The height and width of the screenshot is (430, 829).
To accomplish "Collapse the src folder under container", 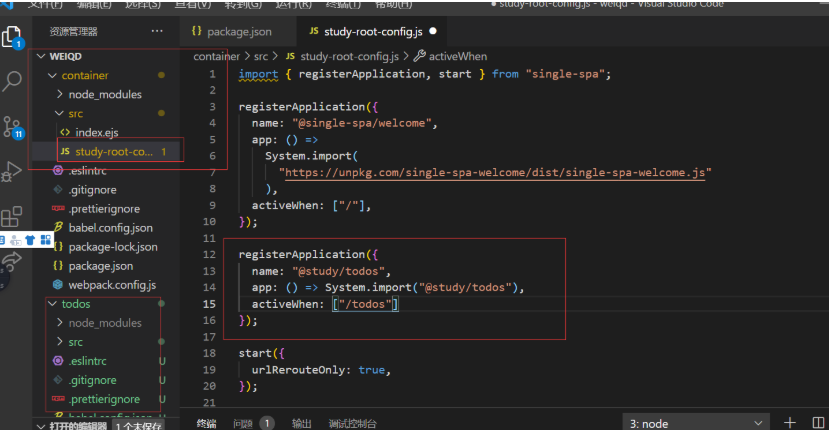I will coord(59,113).
